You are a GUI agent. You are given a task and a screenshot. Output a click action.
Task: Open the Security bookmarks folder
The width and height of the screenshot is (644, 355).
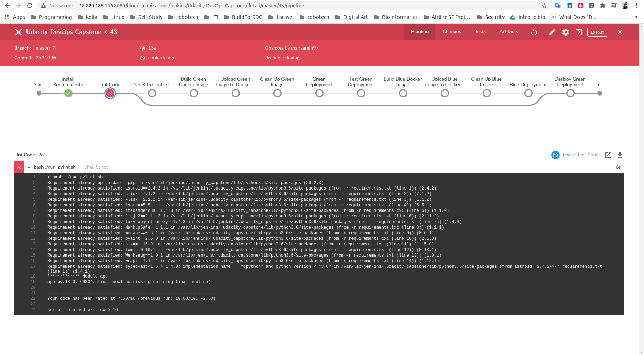(491, 17)
